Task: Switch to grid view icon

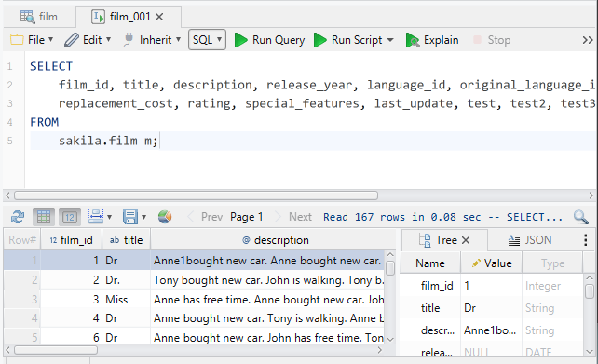Action: coord(44,217)
